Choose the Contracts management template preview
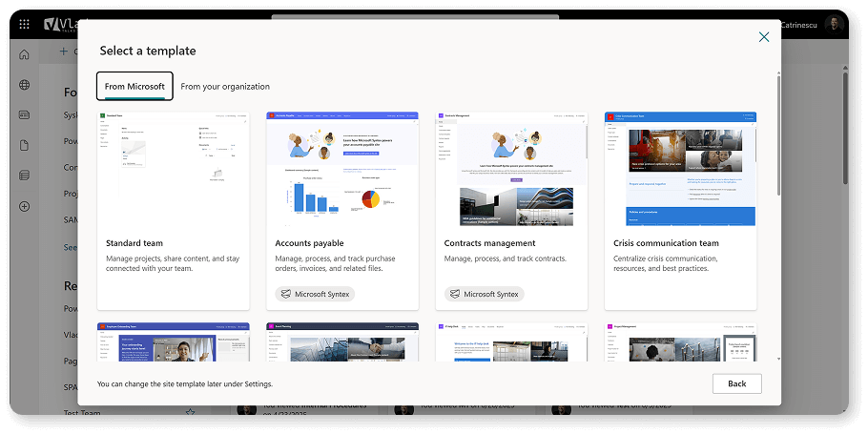868x434 pixels. click(x=511, y=170)
